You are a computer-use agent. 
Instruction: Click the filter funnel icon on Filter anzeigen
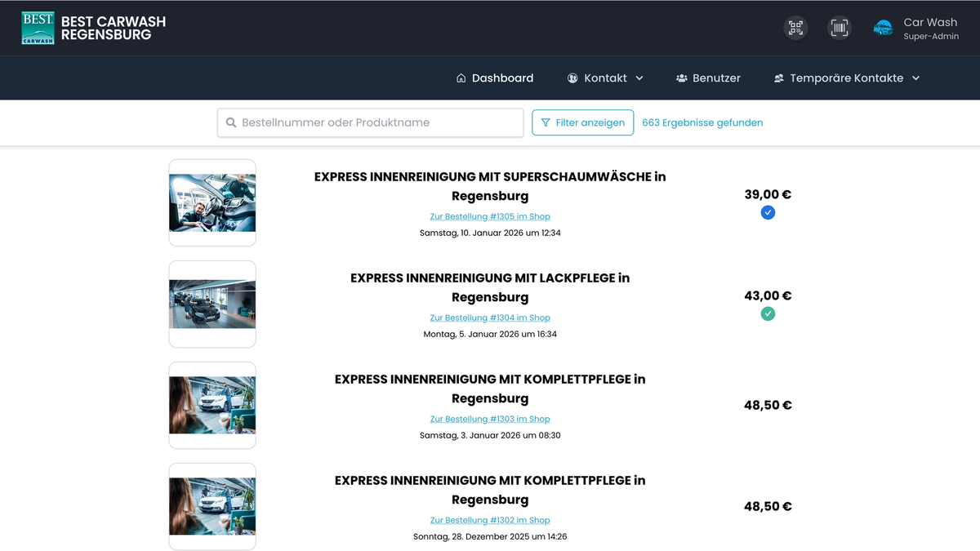coord(546,122)
